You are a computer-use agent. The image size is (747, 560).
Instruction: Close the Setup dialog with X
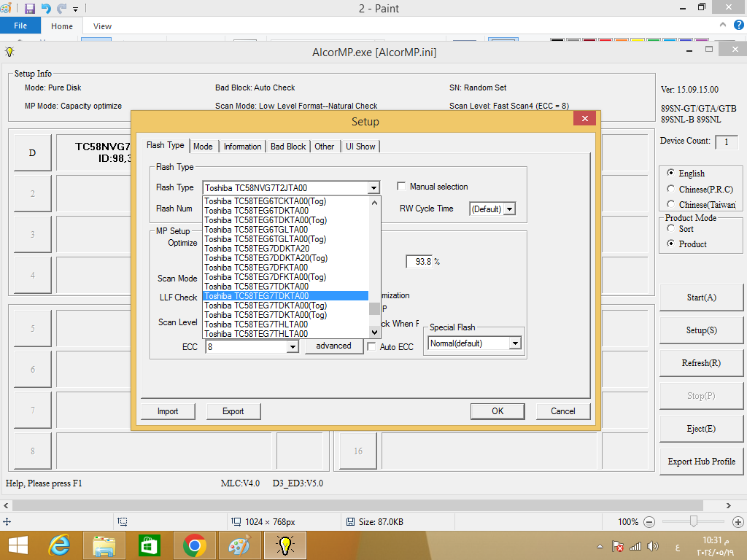click(x=584, y=118)
